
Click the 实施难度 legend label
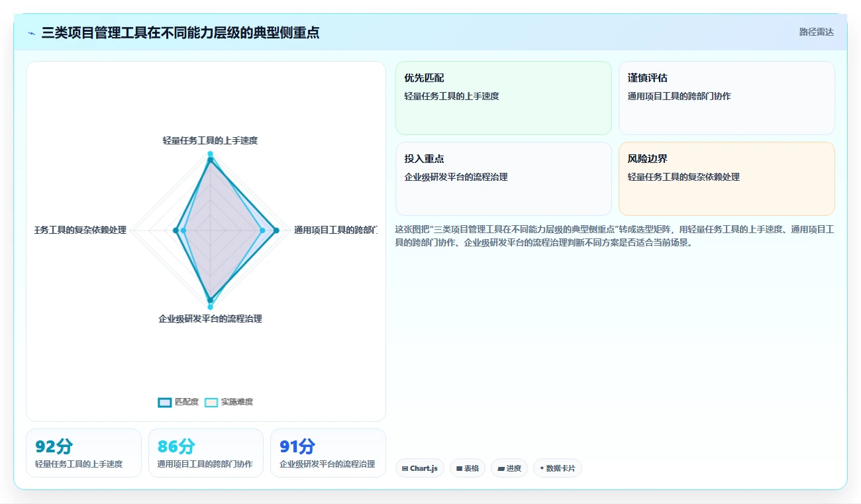[237, 402]
